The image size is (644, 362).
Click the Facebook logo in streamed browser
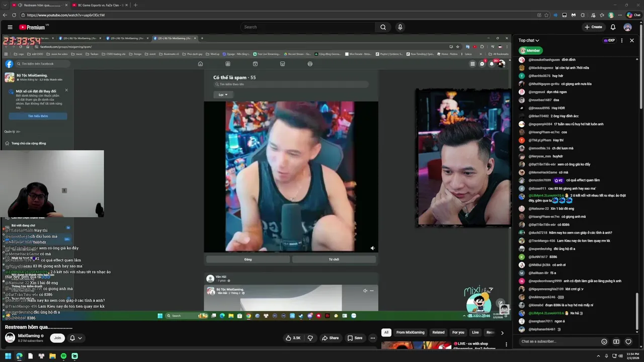pyautogui.click(x=9, y=64)
